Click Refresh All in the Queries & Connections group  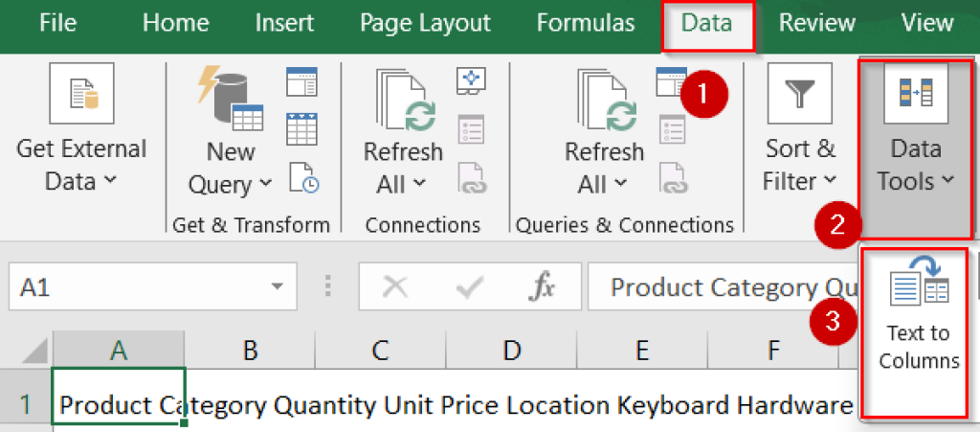pyautogui.click(x=605, y=130)
